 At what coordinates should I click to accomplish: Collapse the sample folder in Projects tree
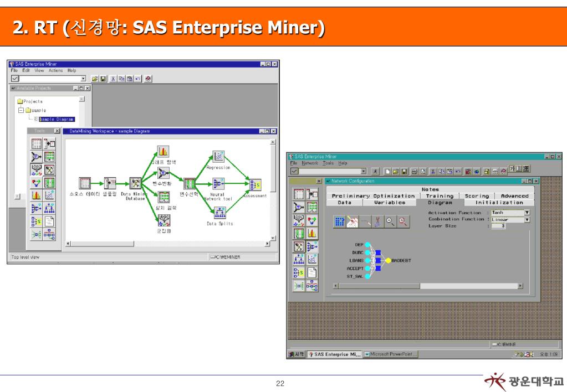coord(21,110)
